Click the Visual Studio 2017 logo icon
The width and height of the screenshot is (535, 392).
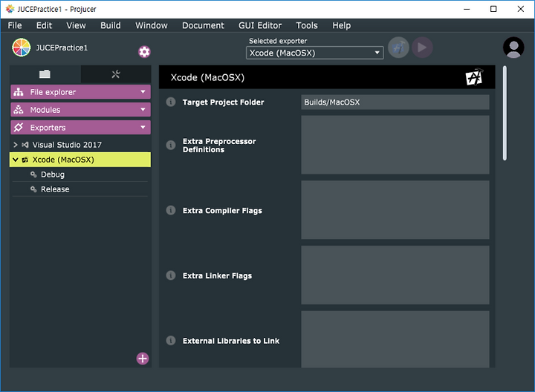[x=25, y=145]
